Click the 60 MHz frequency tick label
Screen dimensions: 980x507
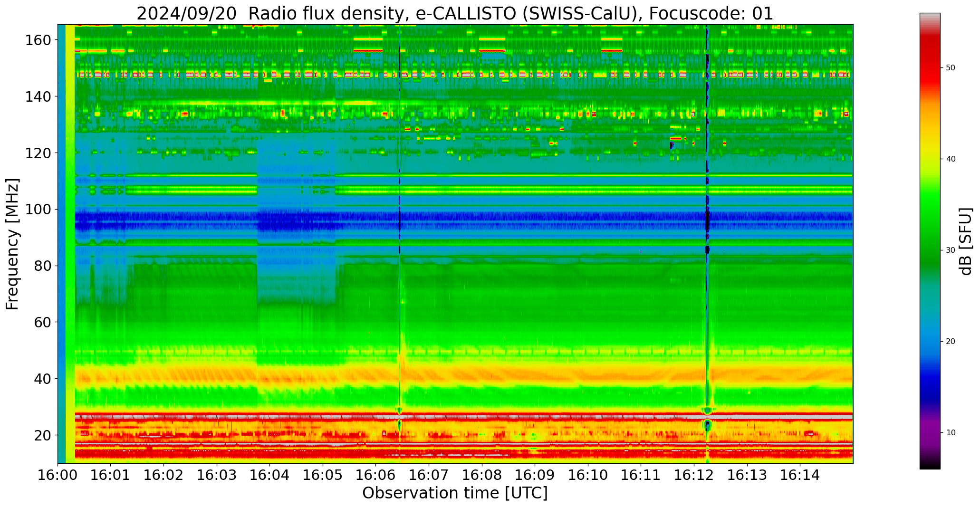pos(42,322)
